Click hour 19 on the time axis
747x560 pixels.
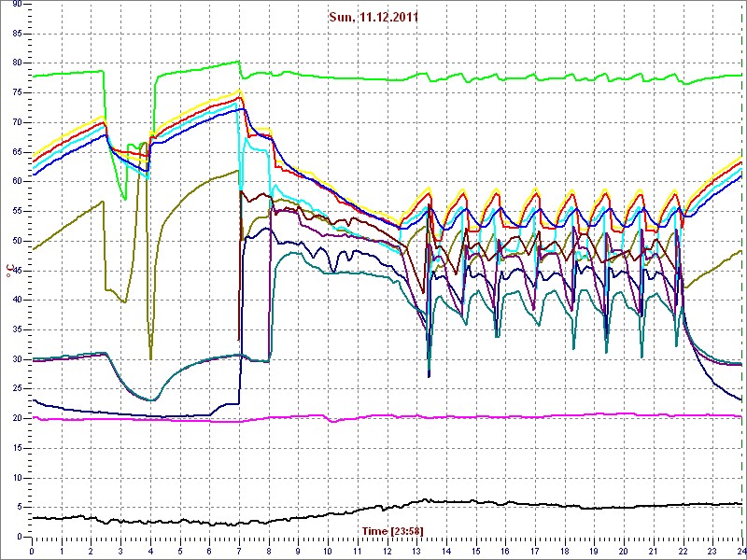pos(594,551)
